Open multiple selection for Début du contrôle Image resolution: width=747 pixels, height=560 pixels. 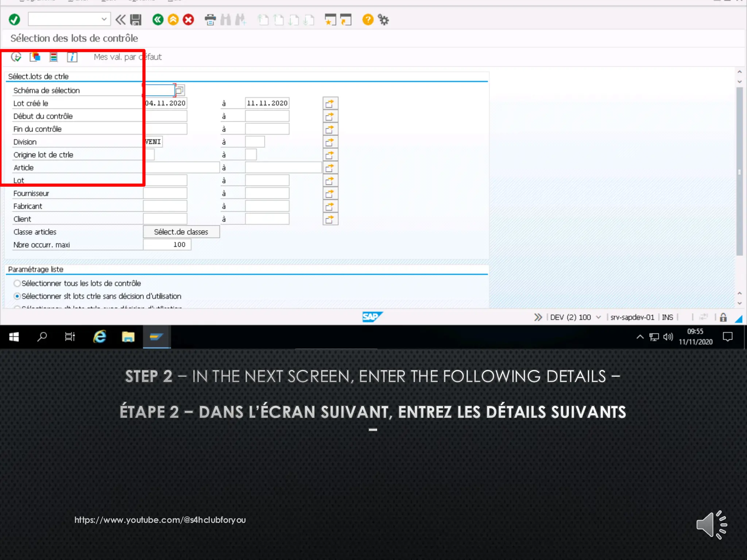click(330, 116)
